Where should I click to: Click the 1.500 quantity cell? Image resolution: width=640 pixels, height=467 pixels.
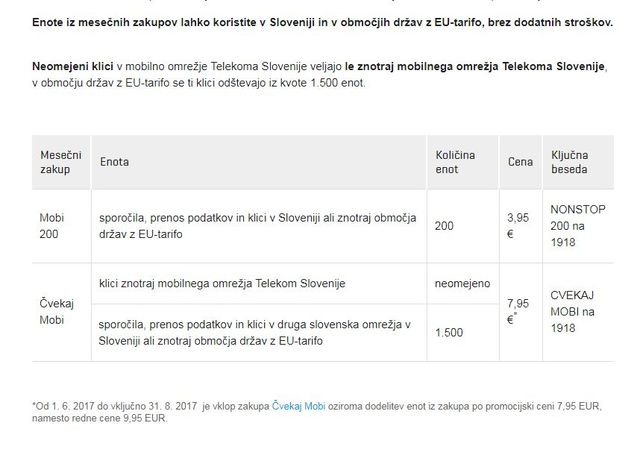(x=463, y=333)
